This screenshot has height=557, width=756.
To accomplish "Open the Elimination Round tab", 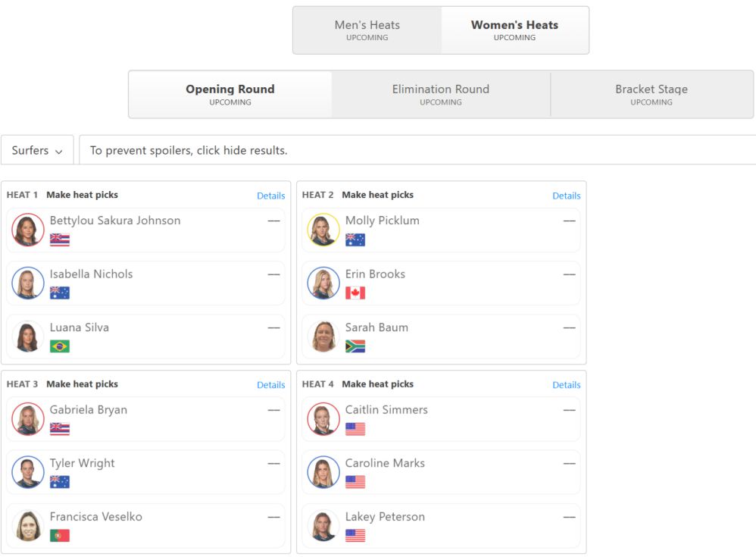I will 441,95.
